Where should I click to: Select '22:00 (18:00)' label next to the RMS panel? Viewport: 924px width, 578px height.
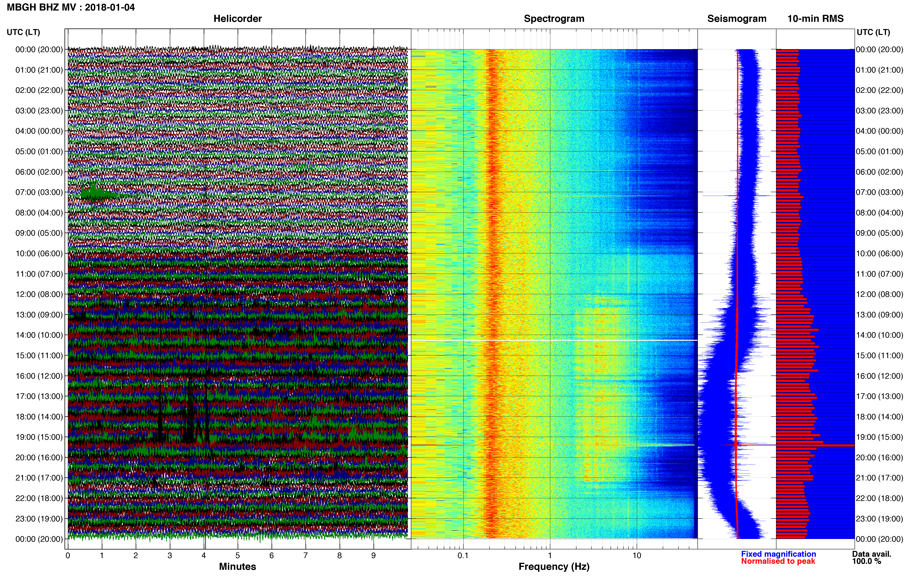(x=879, y=498)
